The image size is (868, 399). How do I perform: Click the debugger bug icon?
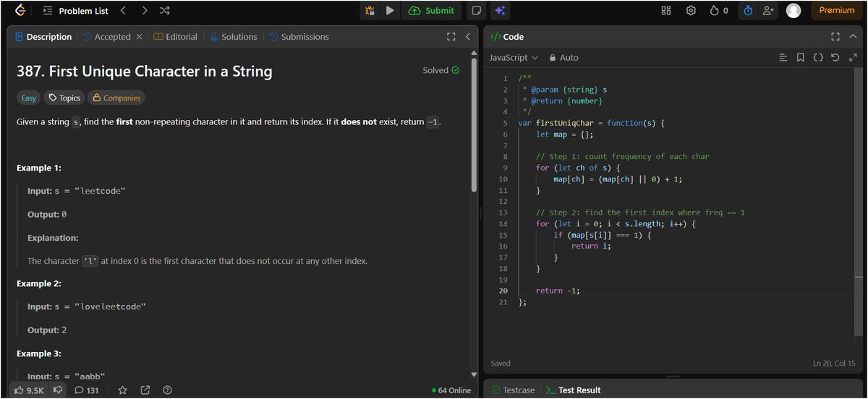pyautogui.click(x=370, y=11)
